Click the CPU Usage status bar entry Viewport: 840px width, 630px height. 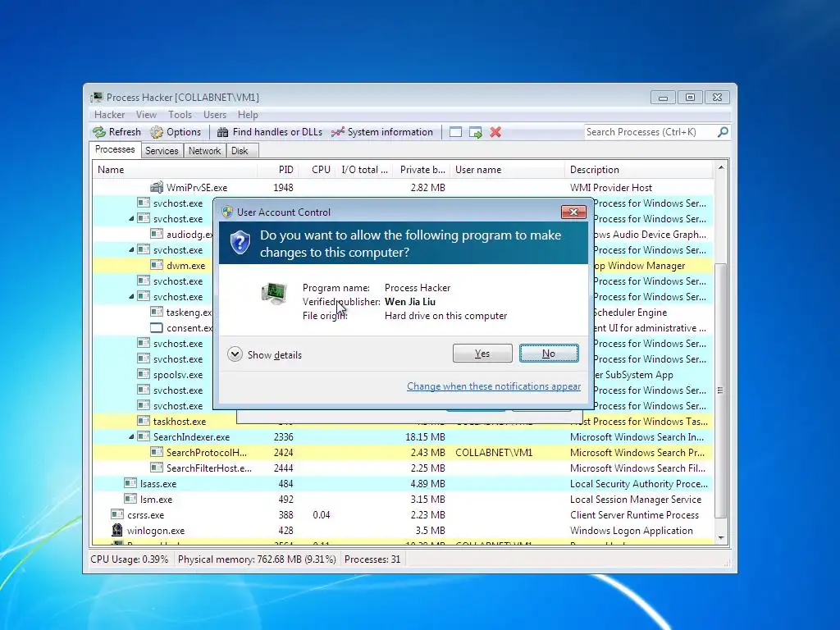(x=129, y=559)
